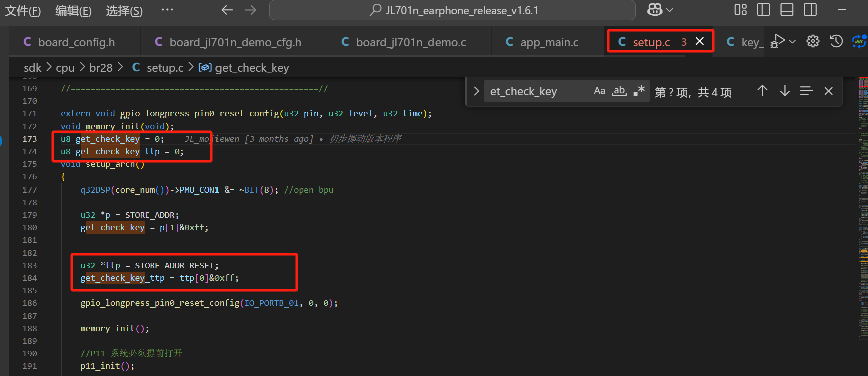868x376 pixels.
Task: Click the get_check_key symbol breadcrumb
Action: (x=244, y=68)
